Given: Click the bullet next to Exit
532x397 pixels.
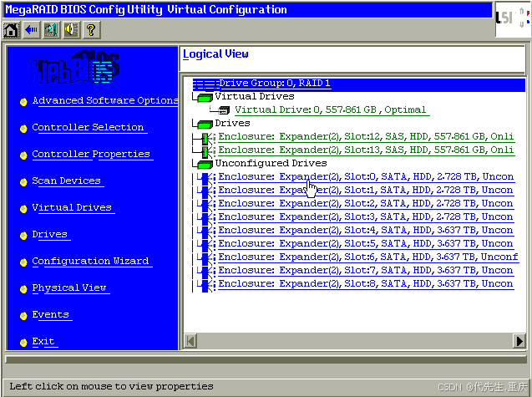Looking at the screenshot, I should coord(23,343).
